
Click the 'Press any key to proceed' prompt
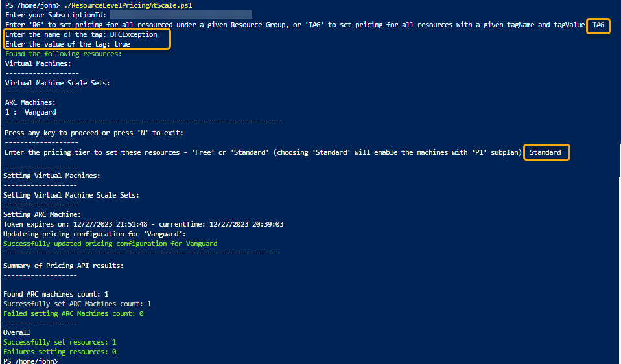94,133
